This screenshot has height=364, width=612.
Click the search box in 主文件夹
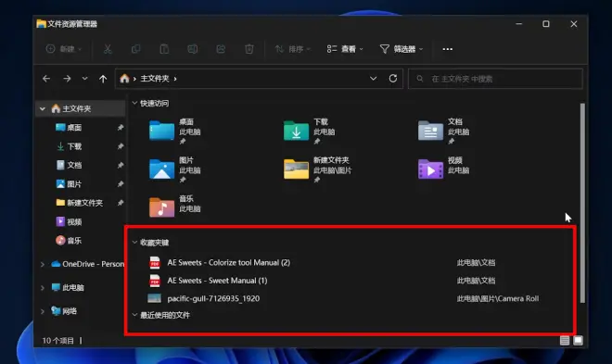coord(496,79)
